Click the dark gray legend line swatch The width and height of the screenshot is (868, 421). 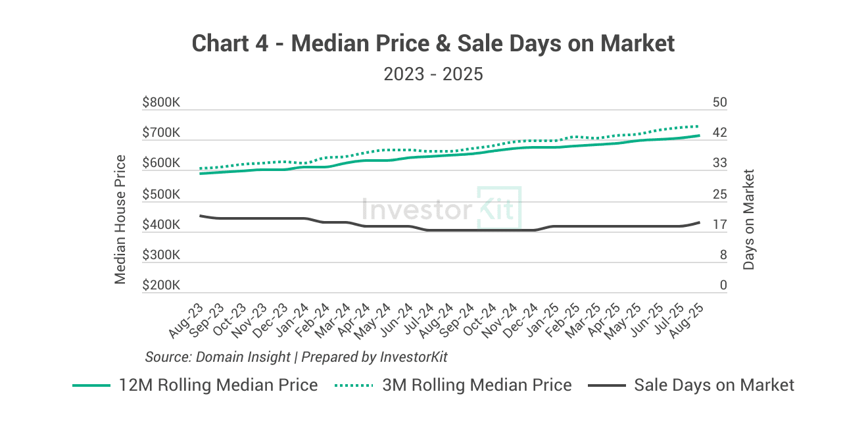pos(606,385)
